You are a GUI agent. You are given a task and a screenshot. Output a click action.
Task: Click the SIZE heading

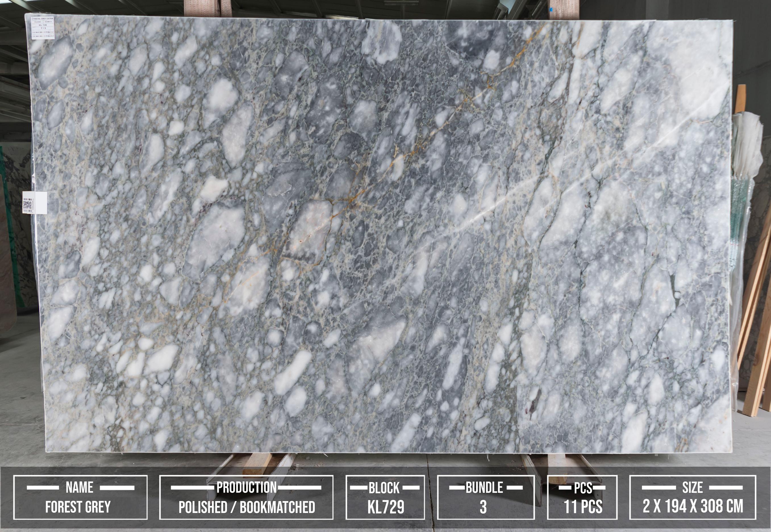[692, 487]
